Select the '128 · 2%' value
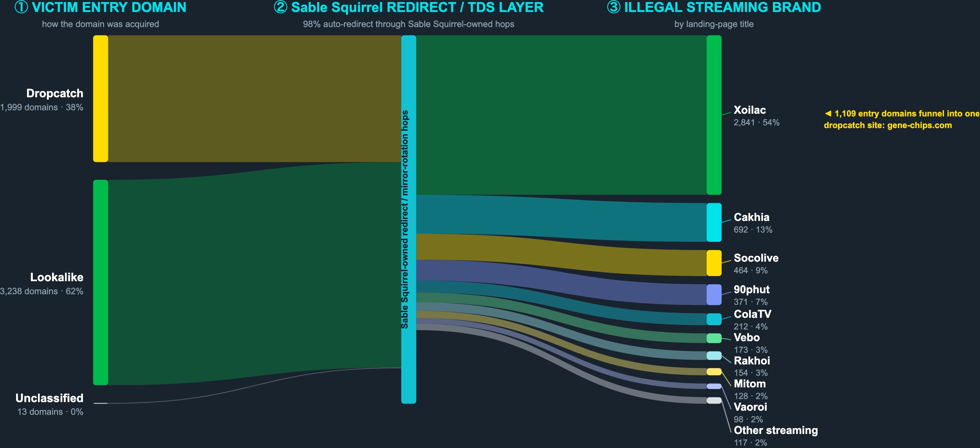This screenshot has width=980, height=448. click(751, 396)
